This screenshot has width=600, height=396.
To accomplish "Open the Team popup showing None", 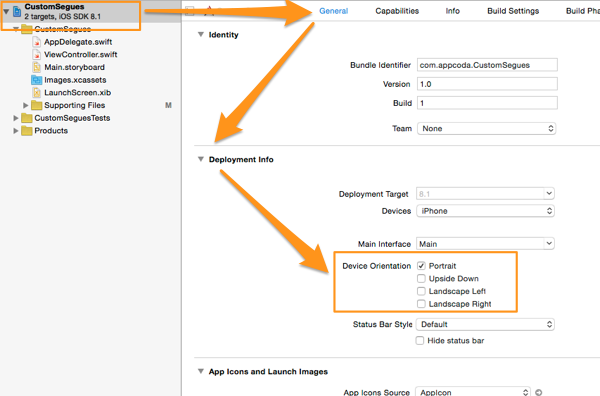I will [x=486, y=129].
